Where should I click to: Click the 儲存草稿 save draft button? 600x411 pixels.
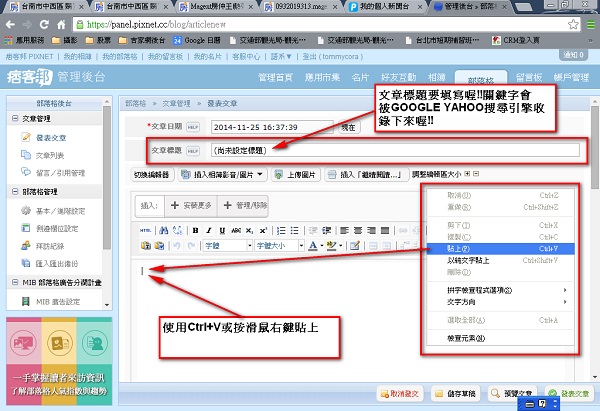tap(458, 393)
